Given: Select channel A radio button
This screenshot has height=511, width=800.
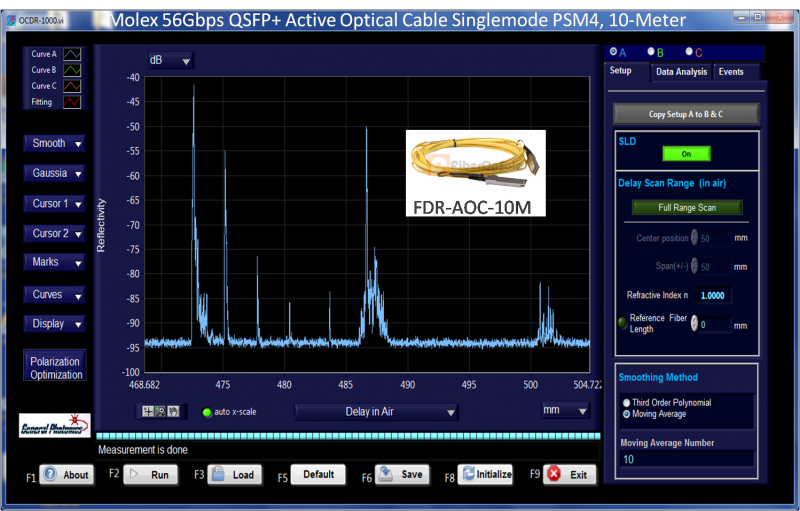Looking at the screenshot, I should (x=613, y=52).
